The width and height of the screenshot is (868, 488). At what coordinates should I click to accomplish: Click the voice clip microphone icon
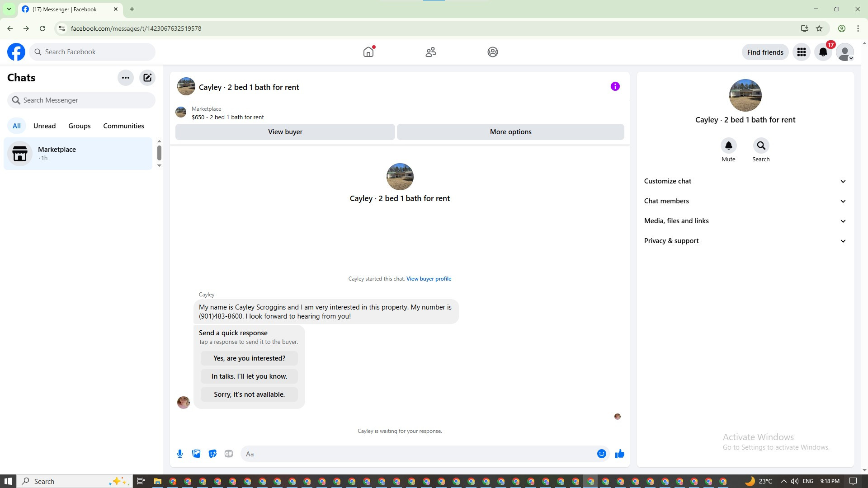[180, 454]
